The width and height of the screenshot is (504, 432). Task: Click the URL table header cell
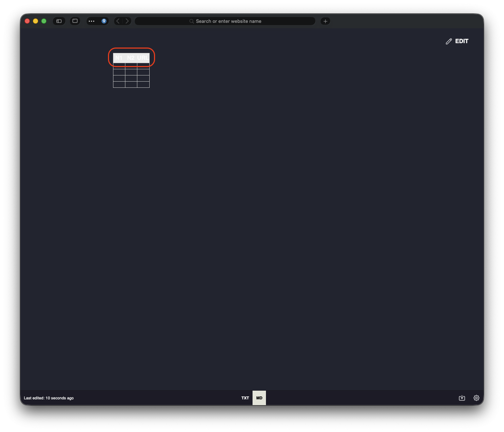click(x=143, y=58)
